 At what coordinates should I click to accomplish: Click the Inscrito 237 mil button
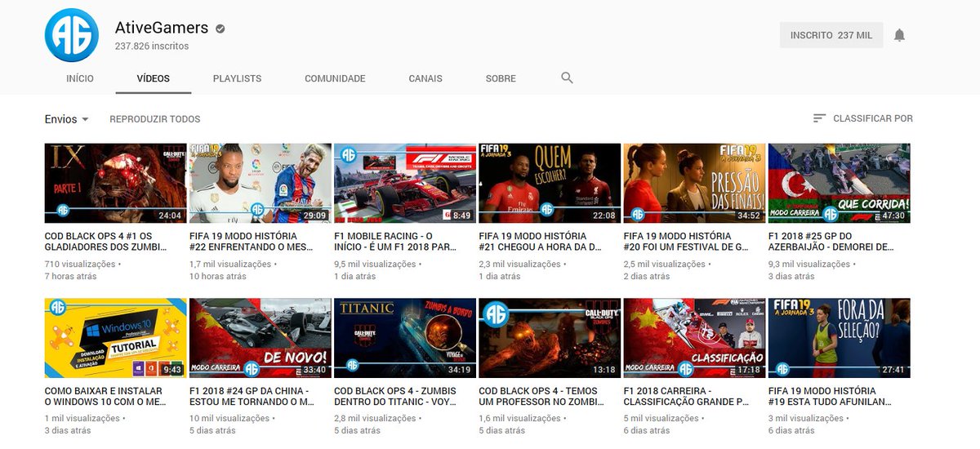pos(831,35)
